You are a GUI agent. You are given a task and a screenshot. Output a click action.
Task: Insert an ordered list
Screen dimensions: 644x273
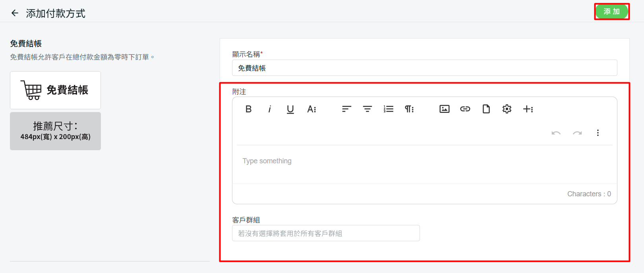click(x=388, y=109)
